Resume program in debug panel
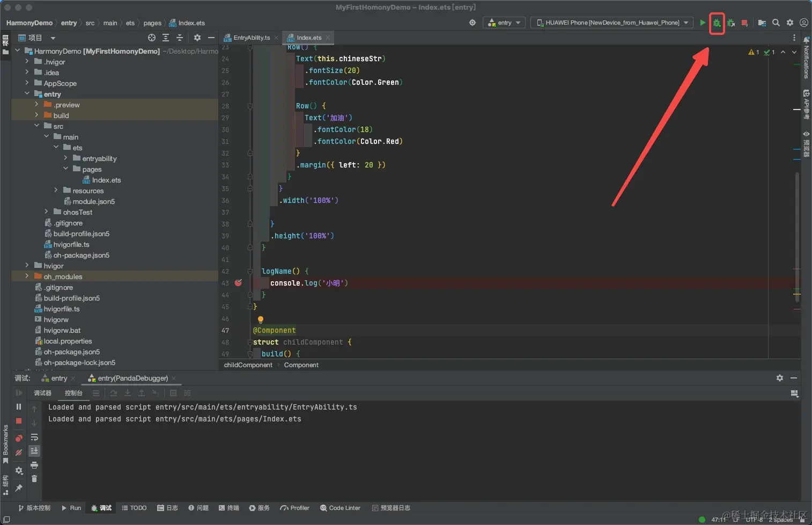This screenshot has width=812, height=525. pos(19,393)
